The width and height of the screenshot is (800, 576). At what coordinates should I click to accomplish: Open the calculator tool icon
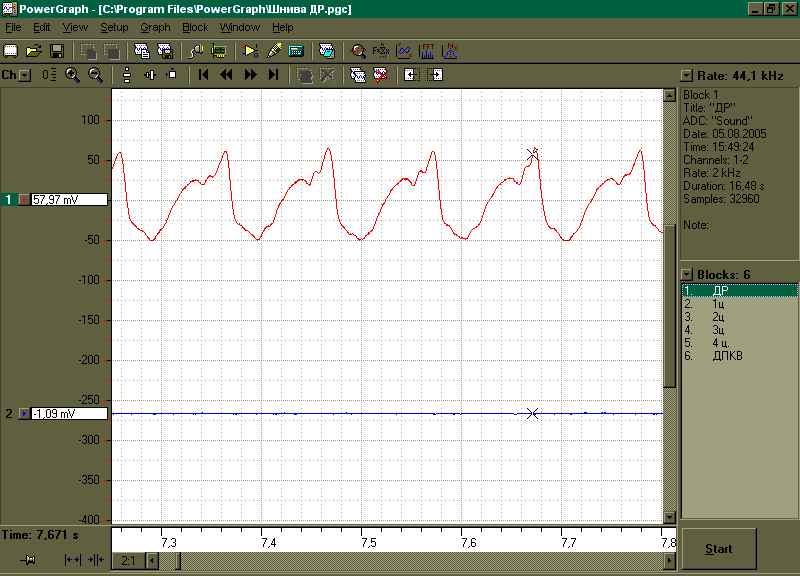coord(296,51)
